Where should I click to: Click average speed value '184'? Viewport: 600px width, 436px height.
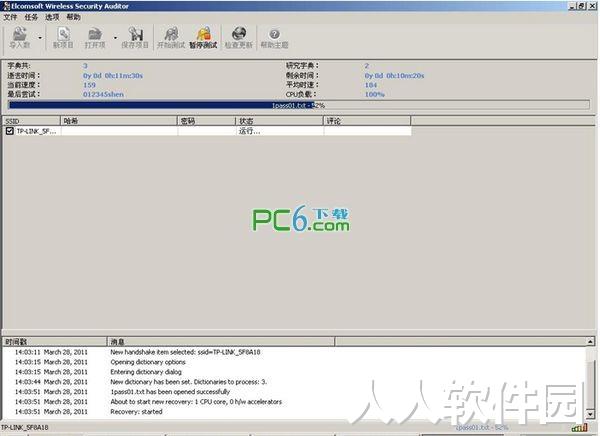[x=371, y=85]
